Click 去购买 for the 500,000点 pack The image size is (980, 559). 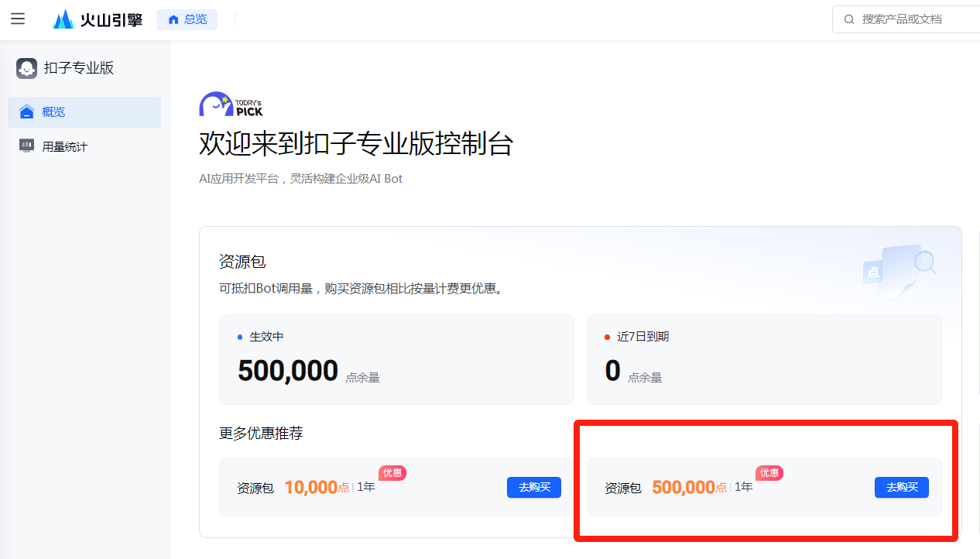pyautogui.click(x=902, y=488)
